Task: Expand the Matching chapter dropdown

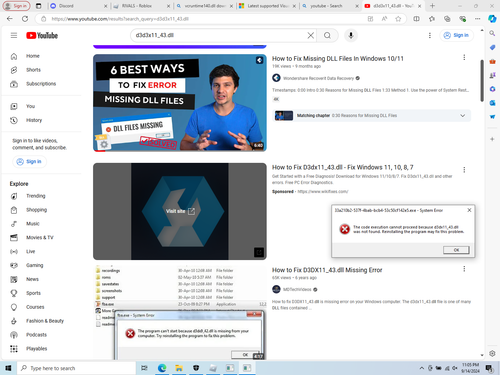Action: [463, 116]
